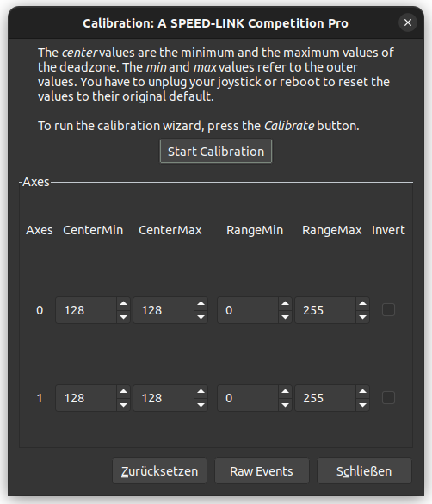Decrease RangeMax value for axis 0
Image resolution: width=432 pixels, height=504 pixels.
tap(362, 317)
